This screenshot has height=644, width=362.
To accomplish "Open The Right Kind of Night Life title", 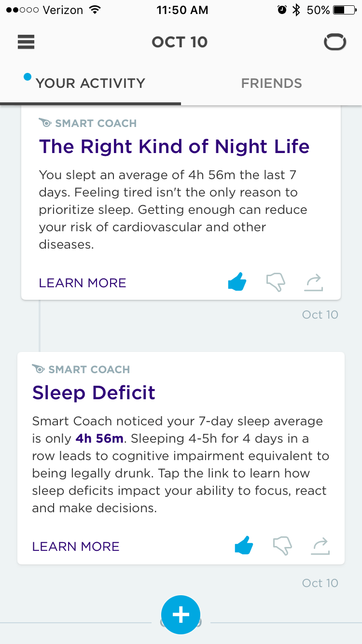I will coord(174,146).
